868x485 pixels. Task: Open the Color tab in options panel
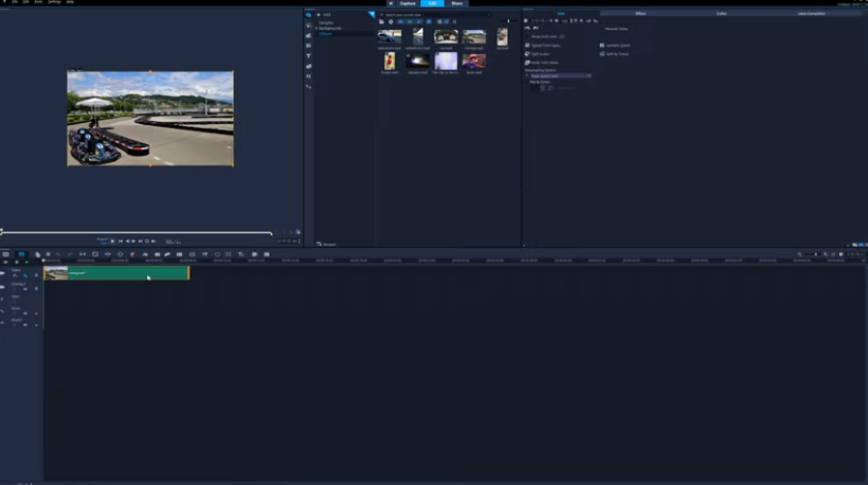click(x=721, y=14)
